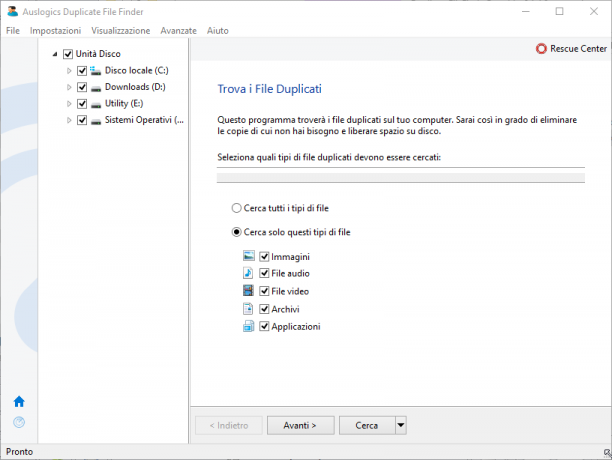
Task: Expand the Utility (E:) node
Action: [69, 104]
